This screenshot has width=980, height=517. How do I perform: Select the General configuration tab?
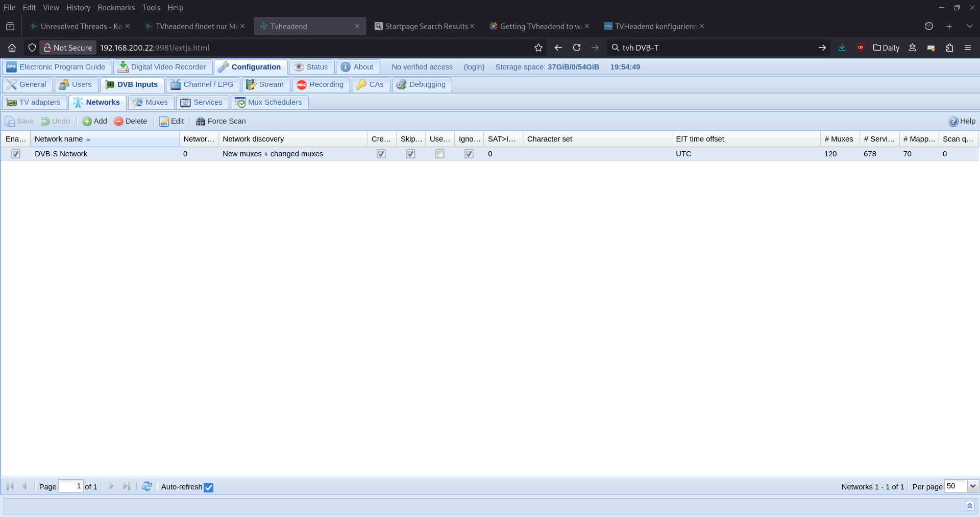pos(27,85)
